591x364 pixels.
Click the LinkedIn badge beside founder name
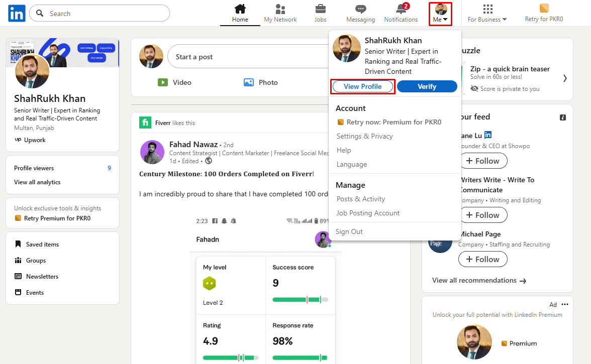click(487, 135)
